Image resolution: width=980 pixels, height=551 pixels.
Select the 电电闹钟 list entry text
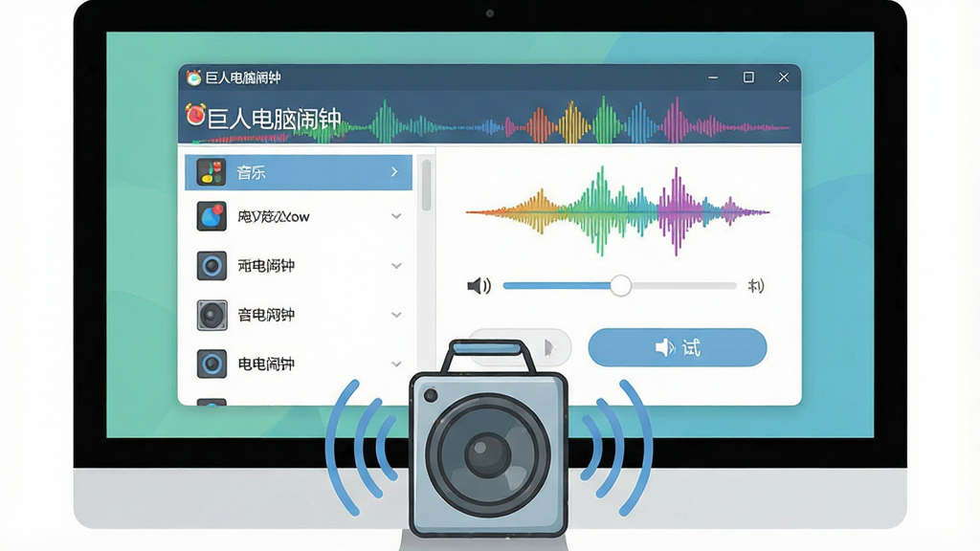coord(266,364)
